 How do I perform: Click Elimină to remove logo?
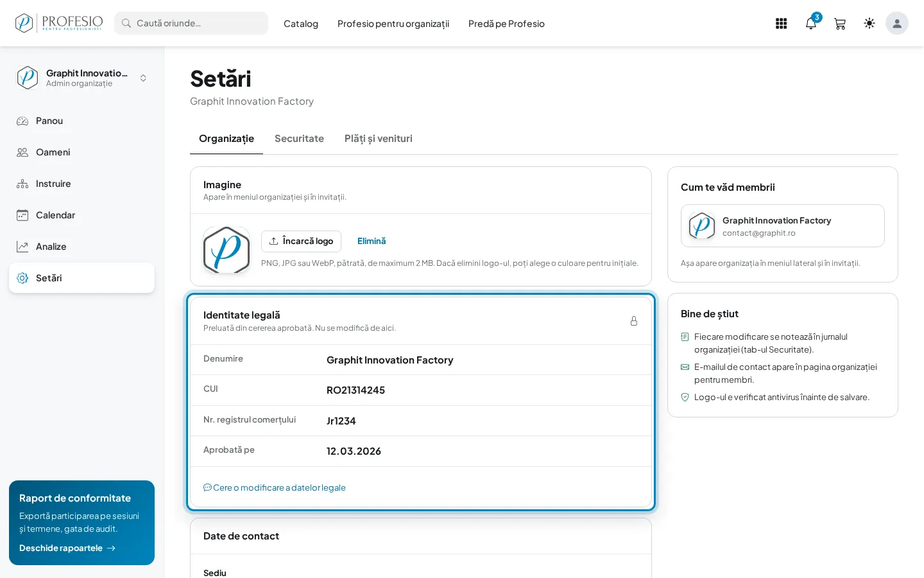[x=372, y=241]
